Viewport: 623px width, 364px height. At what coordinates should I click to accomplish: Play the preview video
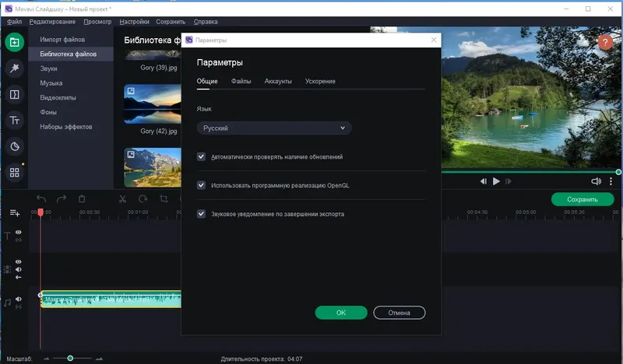coord(496,181)
